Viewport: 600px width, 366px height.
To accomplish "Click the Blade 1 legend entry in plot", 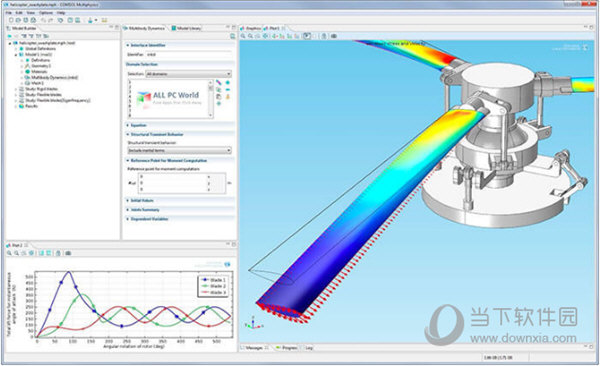I will [x=213, y=280].
